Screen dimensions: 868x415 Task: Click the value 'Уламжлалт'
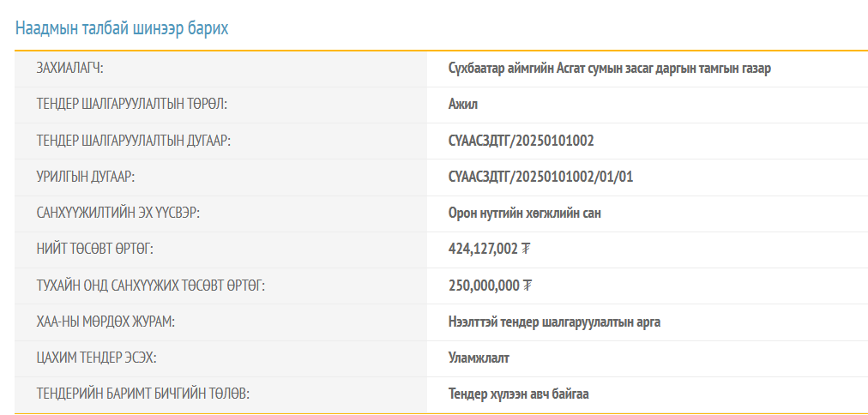[x=479, y=358]
